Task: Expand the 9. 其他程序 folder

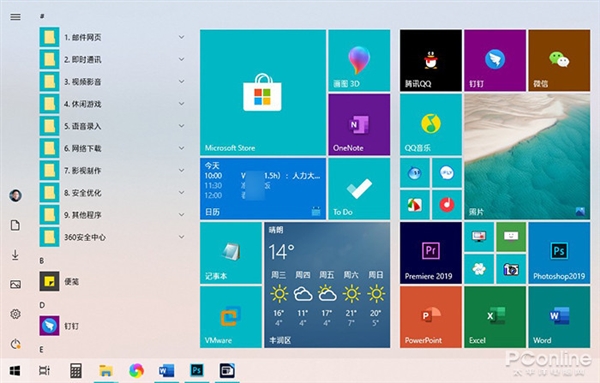Action: click(113, 215)
